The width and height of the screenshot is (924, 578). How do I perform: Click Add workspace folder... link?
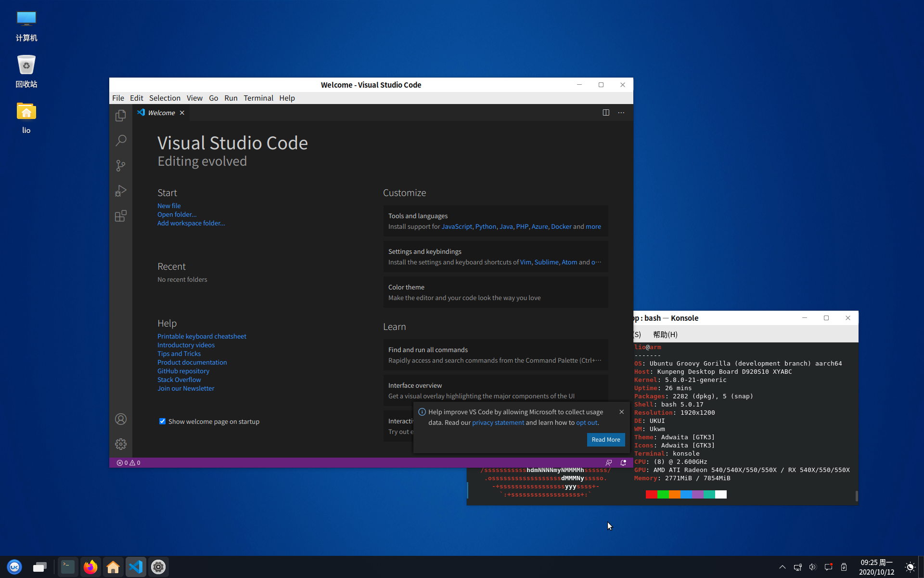[x=191, y=223]
